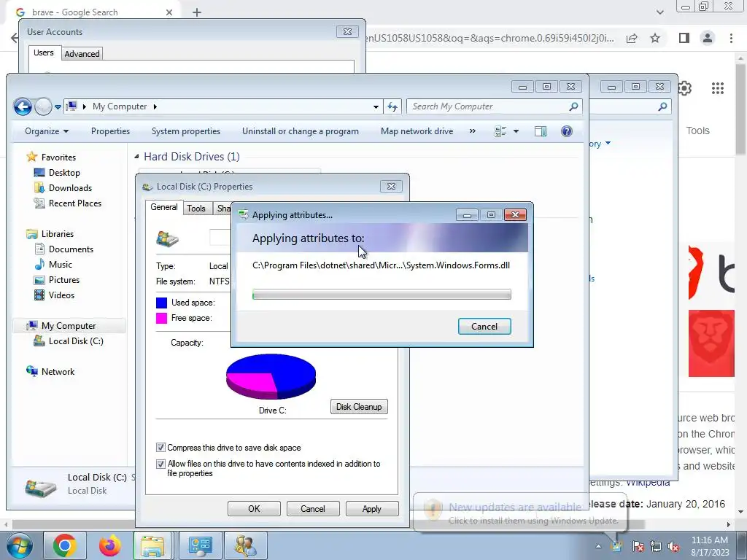The height and width of the screenshot is (560, 747).
Task: Open the Pictures library
Action: [x=64, y=279]
